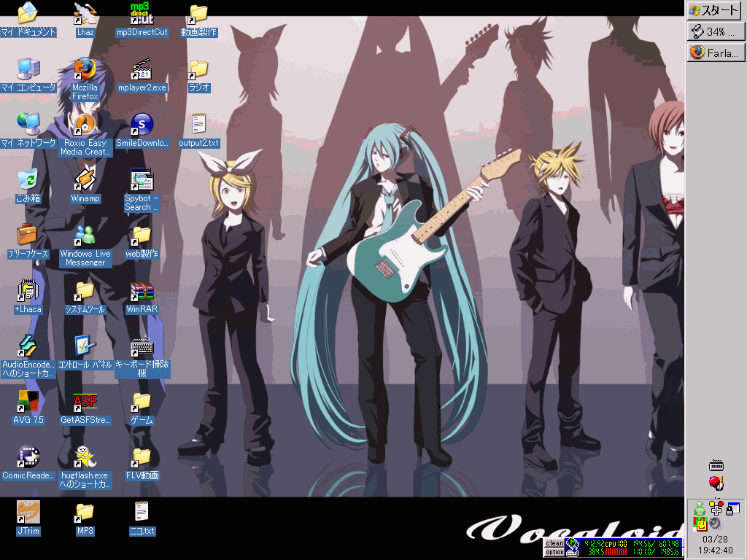
Task: Open the WinRAR desktop icon
Action: point(142,292)
